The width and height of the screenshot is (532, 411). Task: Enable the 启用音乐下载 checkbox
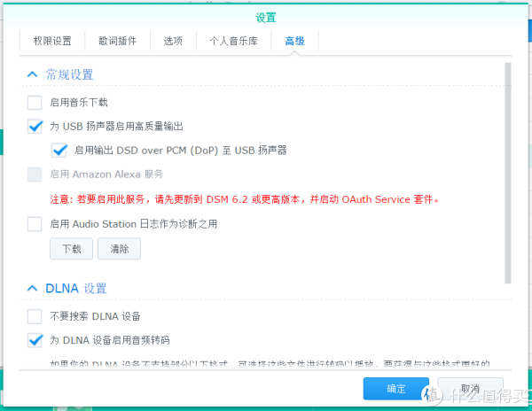[35, 103]
